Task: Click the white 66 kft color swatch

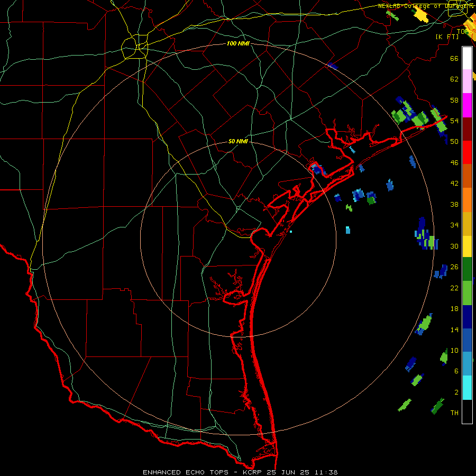Action: coord(467,58)
